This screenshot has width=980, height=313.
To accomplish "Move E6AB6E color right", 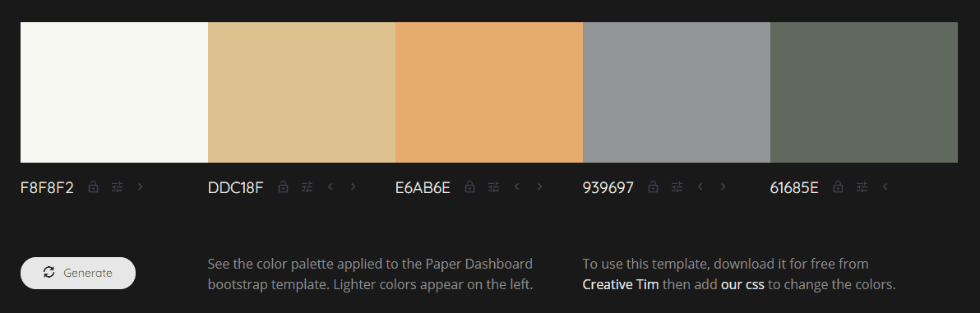I will (540, 186).
